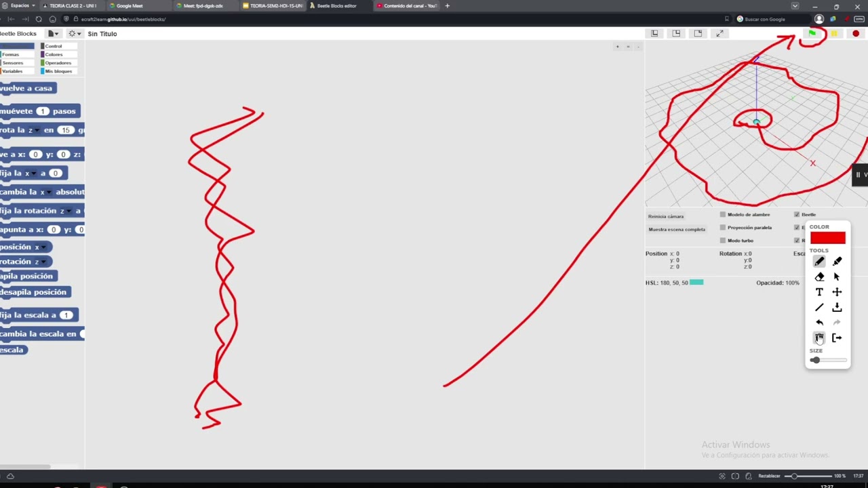Download the annotation drawing
The image size is (868, 488).
[837, 308]
